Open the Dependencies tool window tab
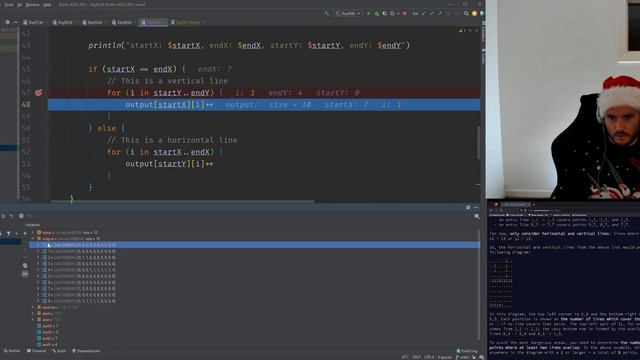The height and width of the screenshot is (360, 640). tap(86, 351)
